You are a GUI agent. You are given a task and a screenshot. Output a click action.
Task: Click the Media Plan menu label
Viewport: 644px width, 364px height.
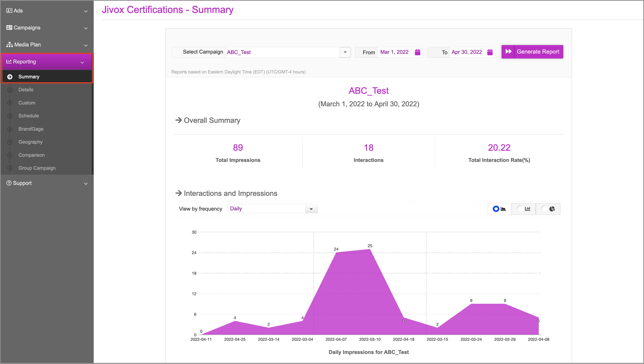pyautogui.click(x=28, y=44)
